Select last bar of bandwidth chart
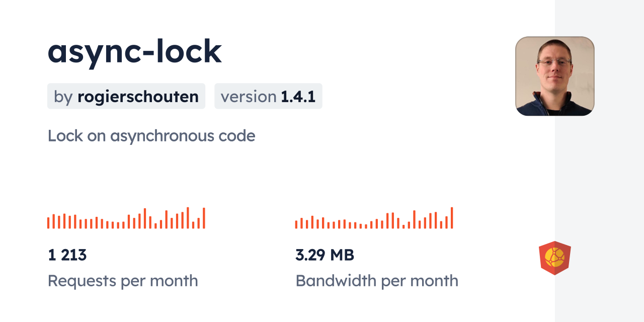The height and width of the screenshot is (322, 644). click(x=452, y=218)
